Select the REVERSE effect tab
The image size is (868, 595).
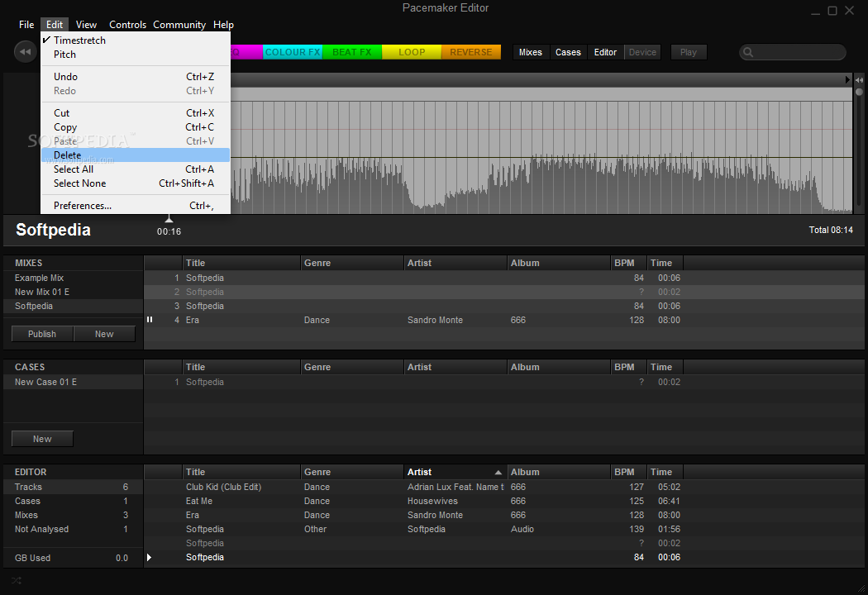click(471, 52)
